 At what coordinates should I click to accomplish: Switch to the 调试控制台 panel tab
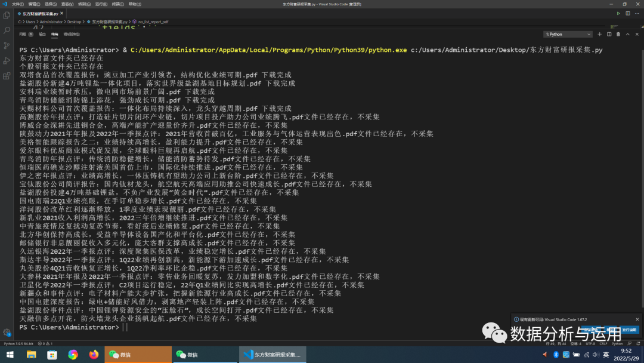click(x=72, y=34)
